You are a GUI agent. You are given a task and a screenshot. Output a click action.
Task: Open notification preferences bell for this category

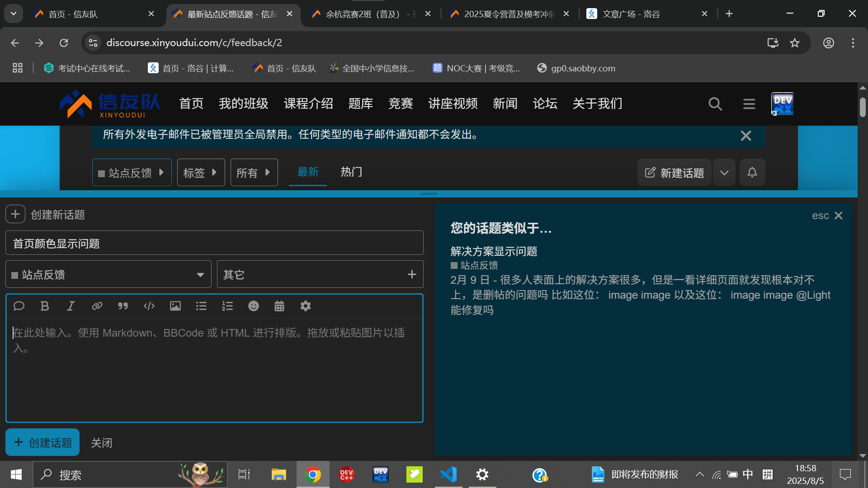click(752, 172)
